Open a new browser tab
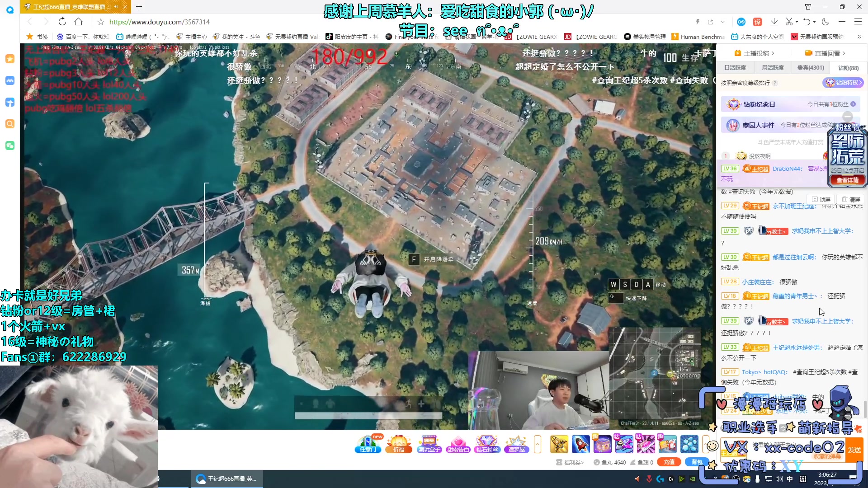This screenshot has height=488, width=868. (x=139, y=7)
